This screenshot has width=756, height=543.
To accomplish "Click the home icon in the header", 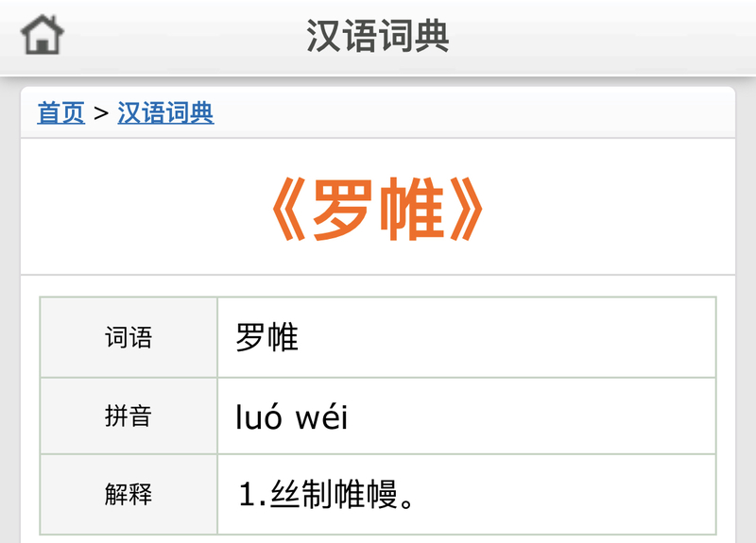I will click(x=43, y=36).
